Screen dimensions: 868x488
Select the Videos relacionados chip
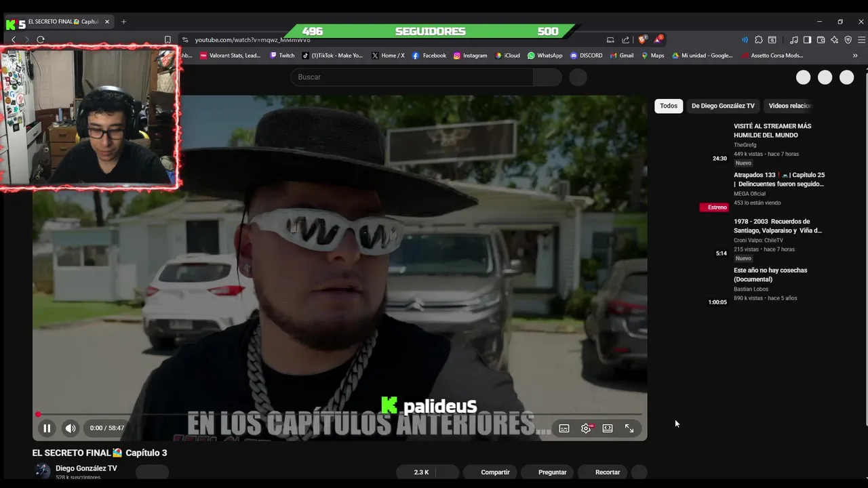coord(790,106)
